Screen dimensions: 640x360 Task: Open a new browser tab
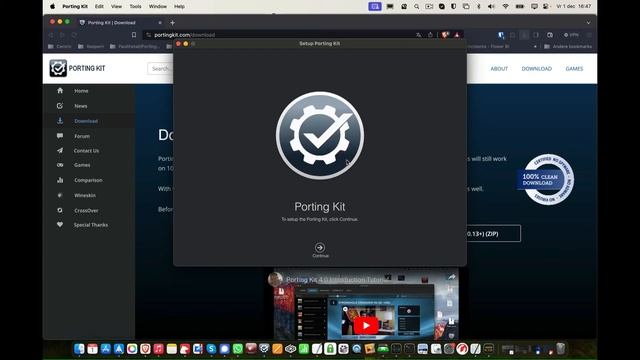click(x=172, y=23)
